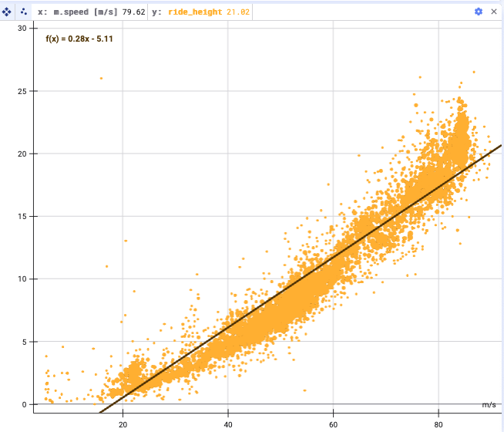
Task: Click the trendline equation f(x) = 0.28x - 5.11
Action: tap(79, 39)
